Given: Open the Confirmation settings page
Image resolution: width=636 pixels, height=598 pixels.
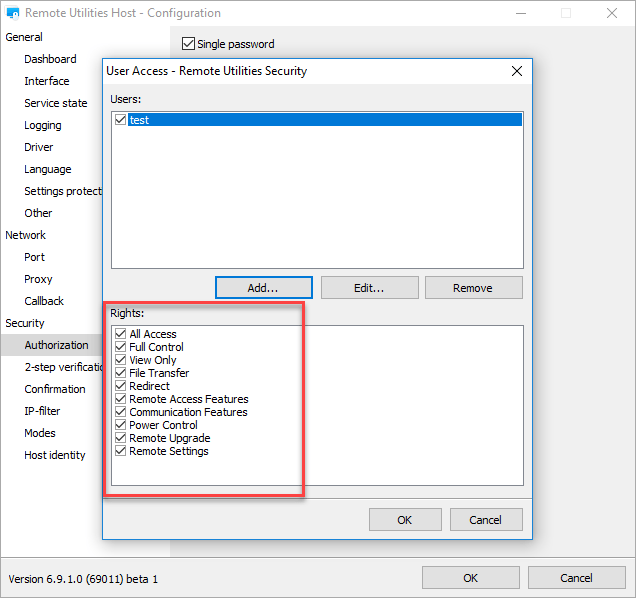Looking at the screenshot, I should (55, 389).
